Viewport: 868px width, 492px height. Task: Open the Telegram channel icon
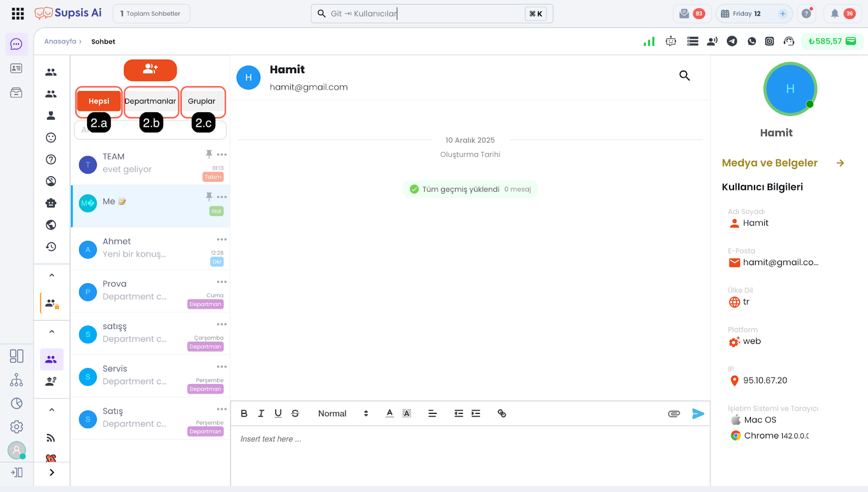coord(732,41)
